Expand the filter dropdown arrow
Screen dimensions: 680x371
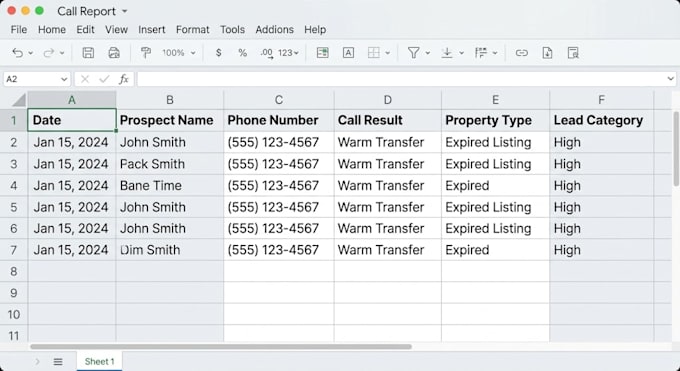point(428,53)
